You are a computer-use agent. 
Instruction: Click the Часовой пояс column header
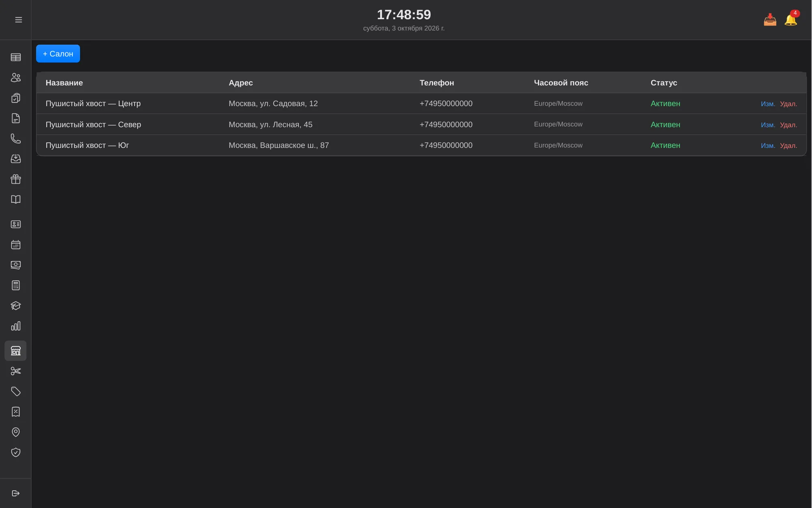click(561, 82)
